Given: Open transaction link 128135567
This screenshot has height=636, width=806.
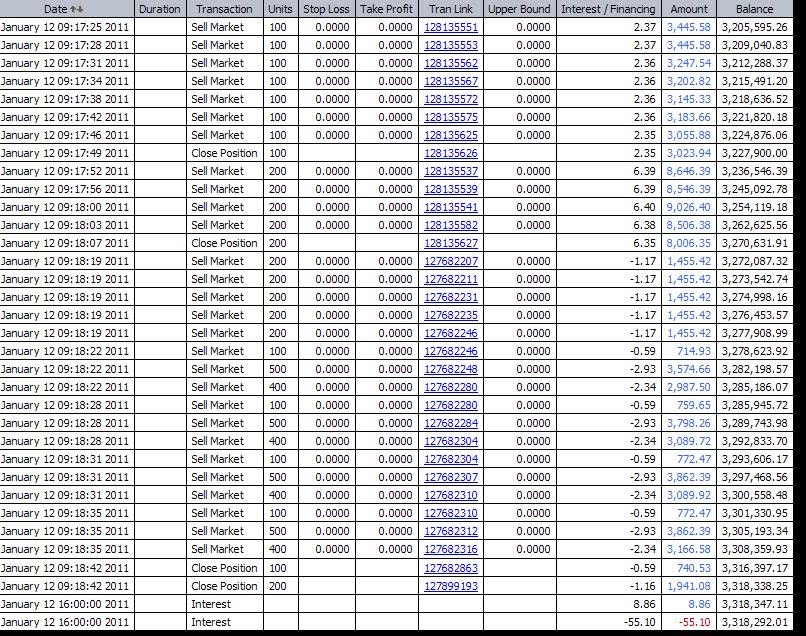Looking at the screenshot, I should [x=451, y=81].
